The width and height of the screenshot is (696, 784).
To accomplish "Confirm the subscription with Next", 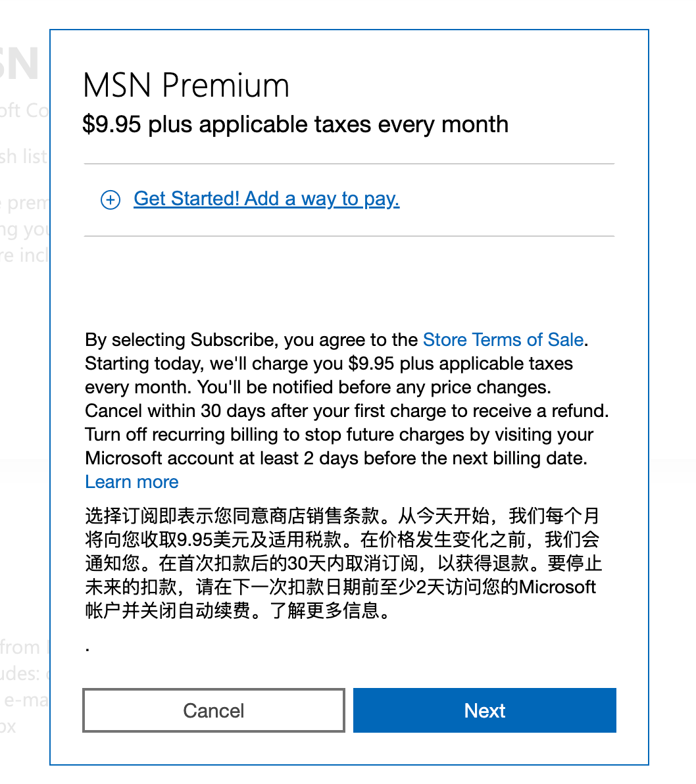I will click(484, 710).
